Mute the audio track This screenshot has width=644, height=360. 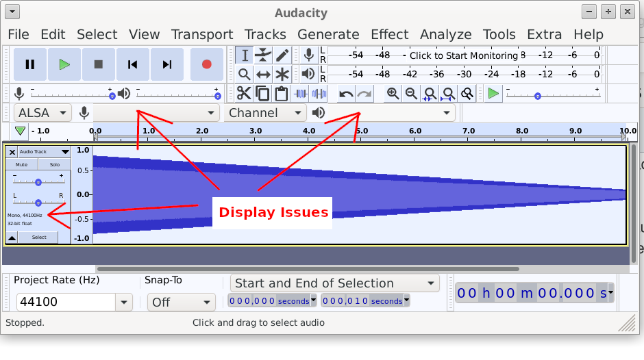22,165
